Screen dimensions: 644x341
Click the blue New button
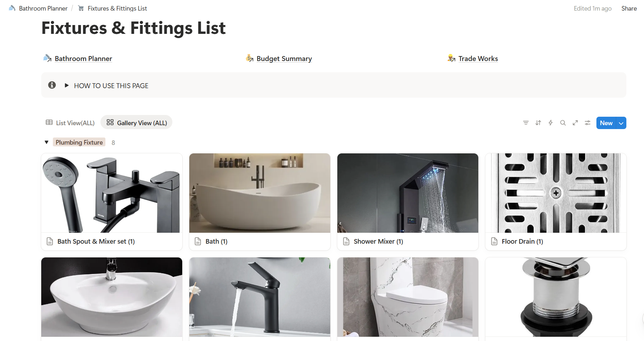coord(606,123)
